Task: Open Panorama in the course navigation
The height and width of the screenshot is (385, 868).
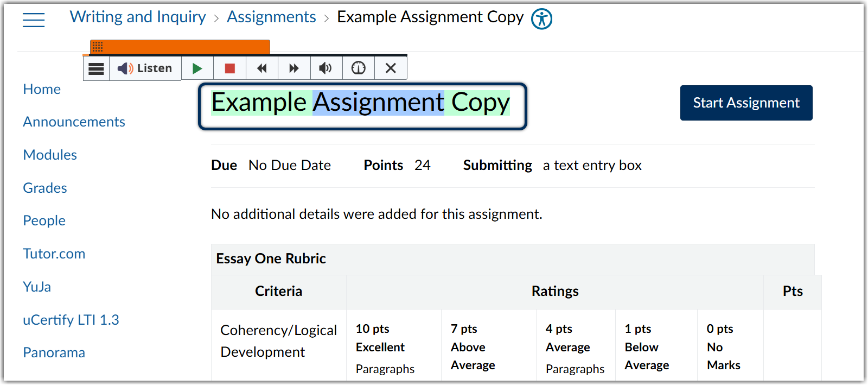Action: pyautogui.click(x=54, y=352)
